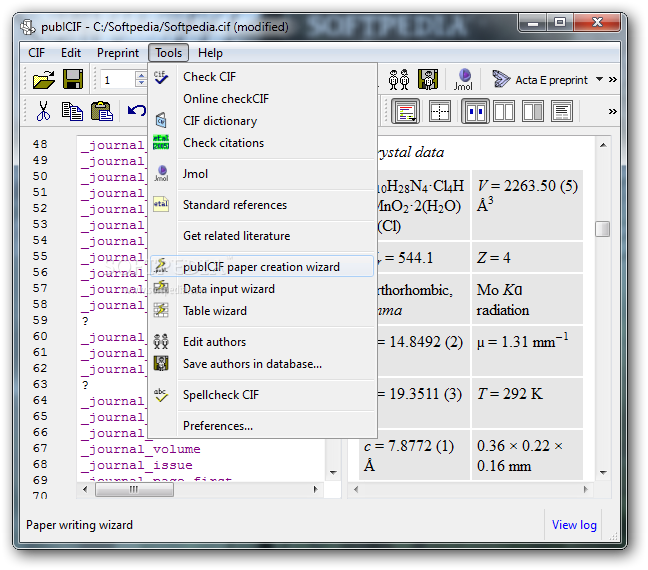Select Edit authors entry
This screenshot has height=570, width=648.
coord(262,341)
